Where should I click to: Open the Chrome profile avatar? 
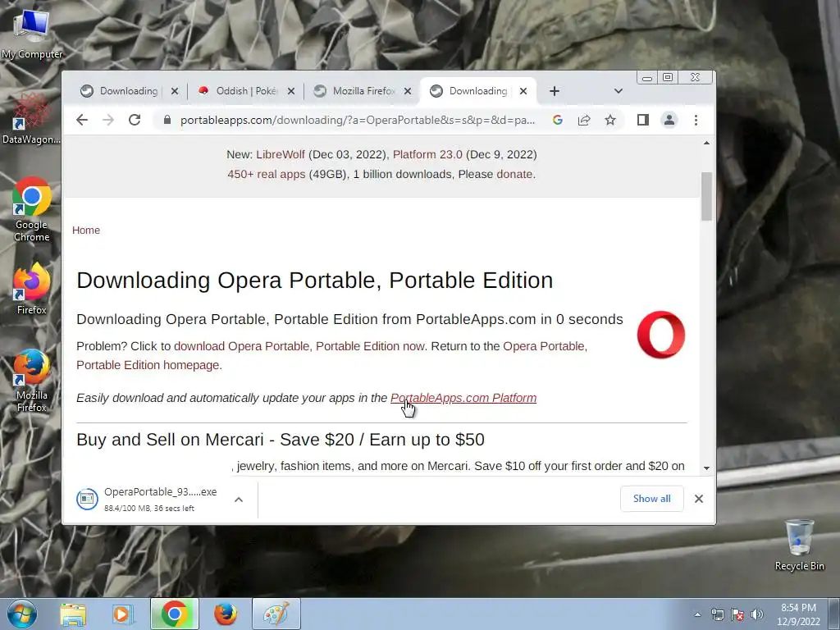point(669,120)
